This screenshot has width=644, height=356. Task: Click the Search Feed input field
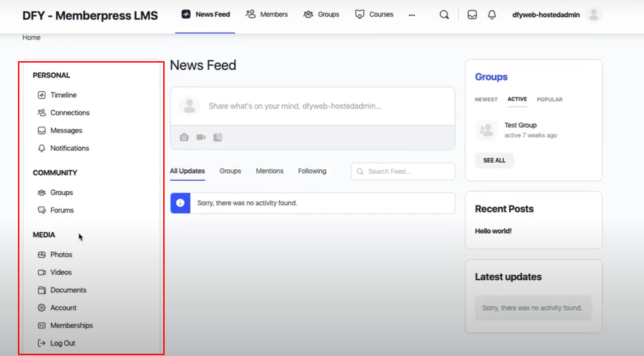[x=407, y=171]
